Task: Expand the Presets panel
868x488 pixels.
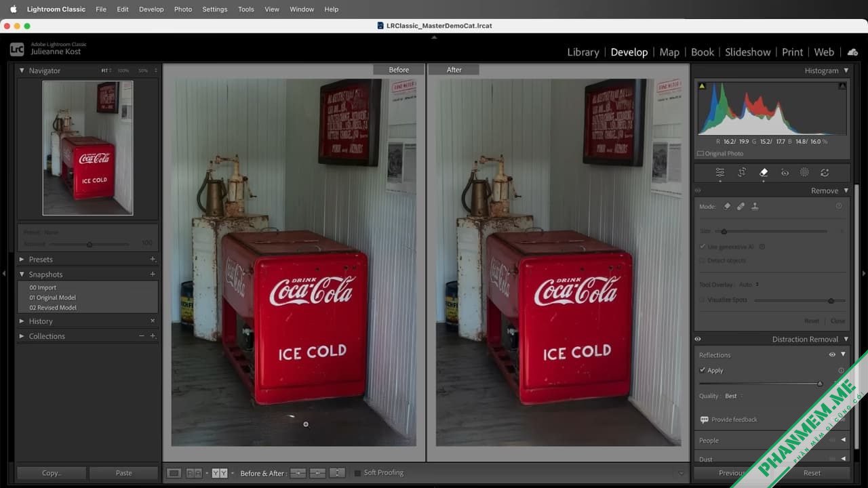Action: pos(22,260)
